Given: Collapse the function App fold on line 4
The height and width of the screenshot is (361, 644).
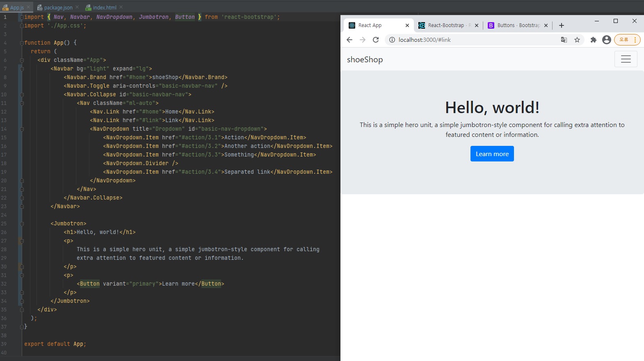Looking at the screenshot, I should [x=22, y=43].
